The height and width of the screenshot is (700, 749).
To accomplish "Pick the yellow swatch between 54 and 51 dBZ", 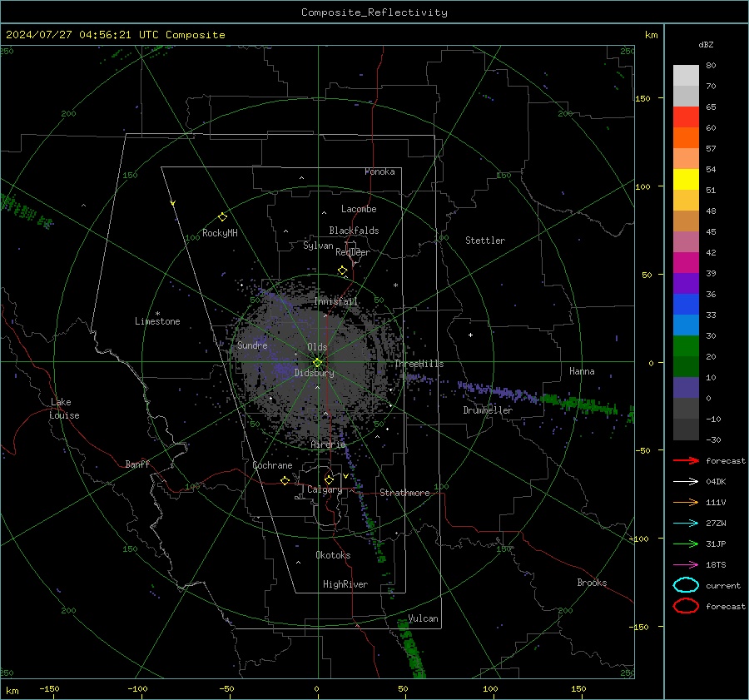I will (686, 180).
